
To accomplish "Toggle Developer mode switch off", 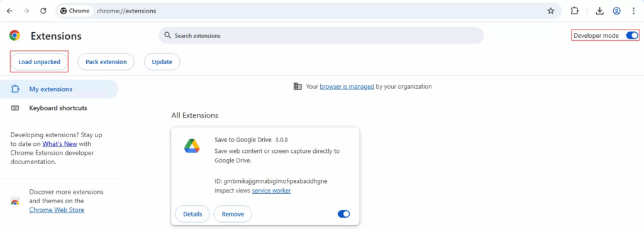I will tap(632, 36).
